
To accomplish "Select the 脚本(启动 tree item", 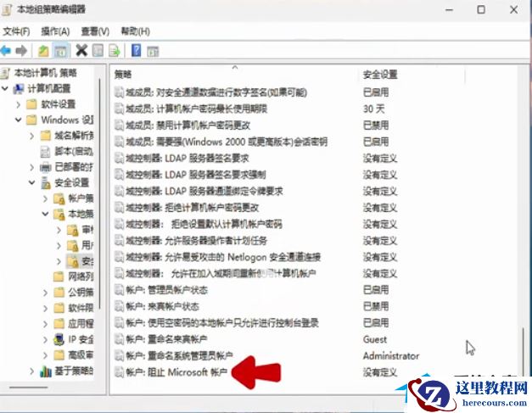I will click(x=74, y=151).
